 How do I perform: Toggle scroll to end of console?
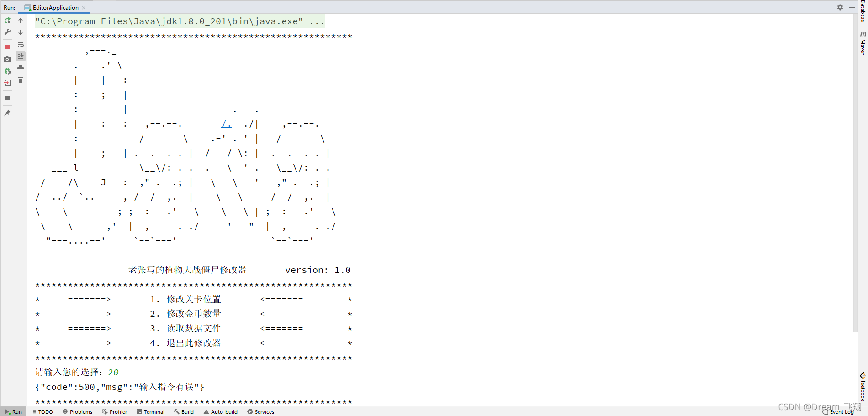[x=21, y=56]
